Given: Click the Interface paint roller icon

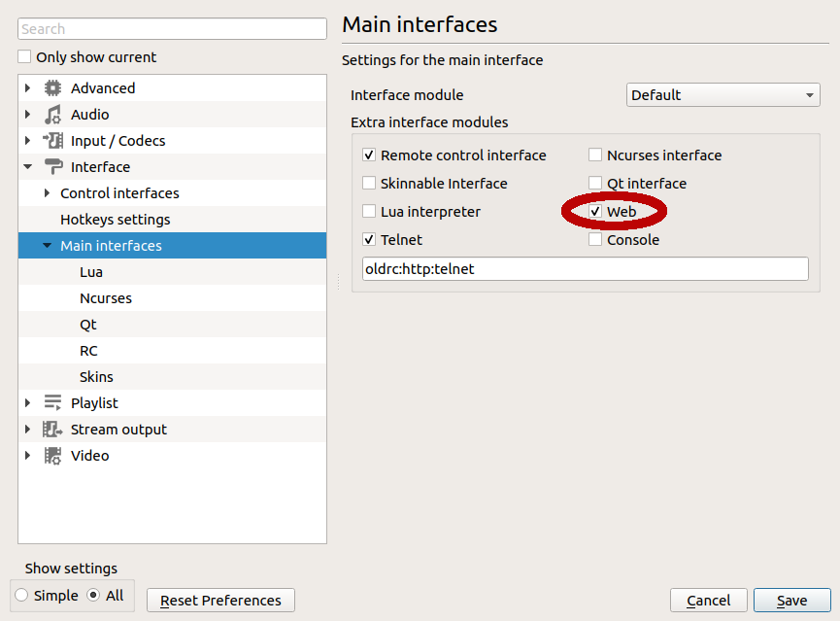Looking at the screenshot, I should point(53,167).
